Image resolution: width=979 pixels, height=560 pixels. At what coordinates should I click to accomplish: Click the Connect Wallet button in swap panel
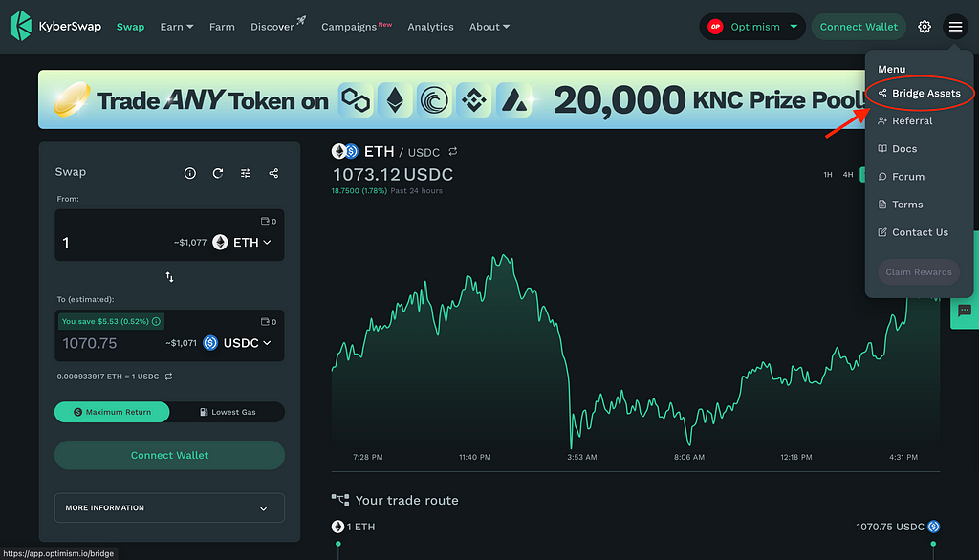(x=170, y=455)
